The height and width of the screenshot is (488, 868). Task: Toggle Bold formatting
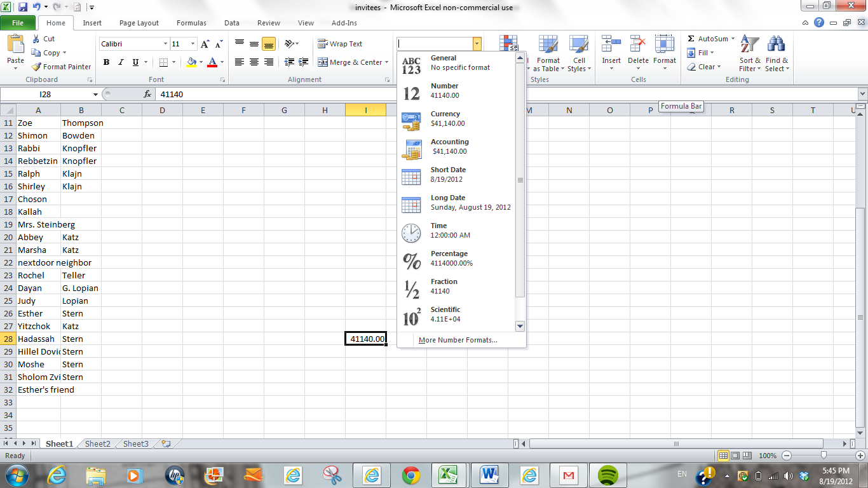coord(106,62)
